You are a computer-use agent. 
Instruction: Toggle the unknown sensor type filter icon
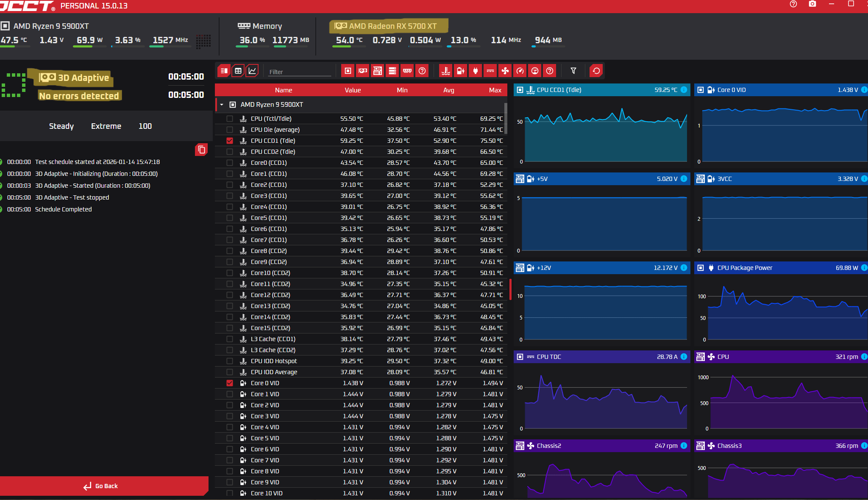pyautogui.click(x=550, y=71)
